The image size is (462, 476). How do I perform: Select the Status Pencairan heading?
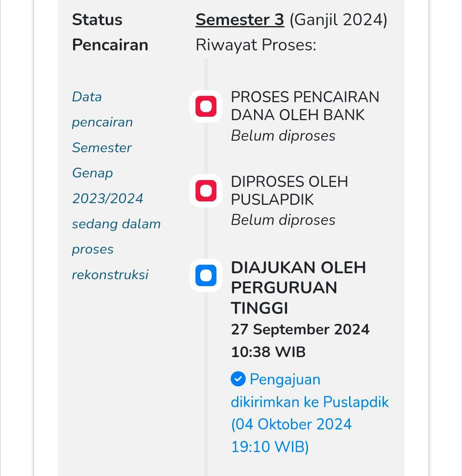110,32
